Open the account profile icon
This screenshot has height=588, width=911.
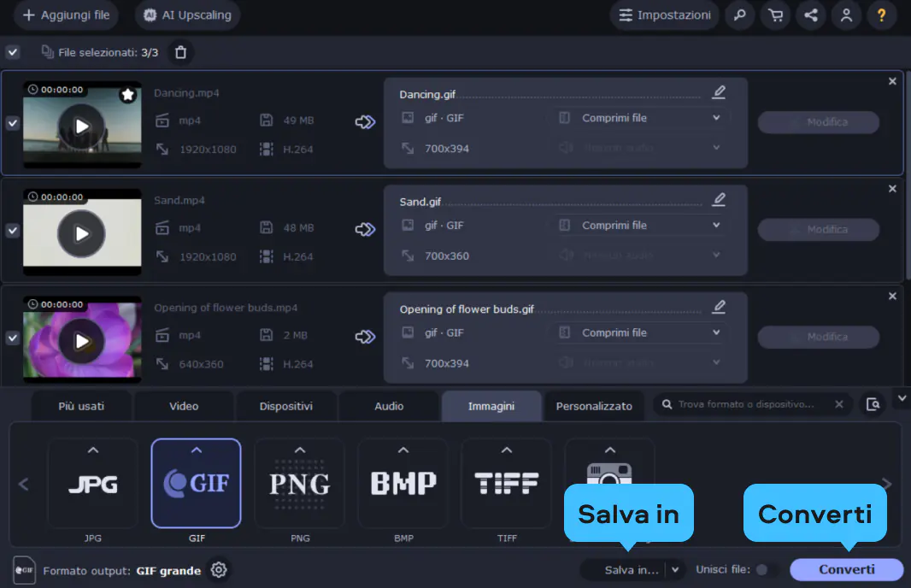[x=846, y=15]
